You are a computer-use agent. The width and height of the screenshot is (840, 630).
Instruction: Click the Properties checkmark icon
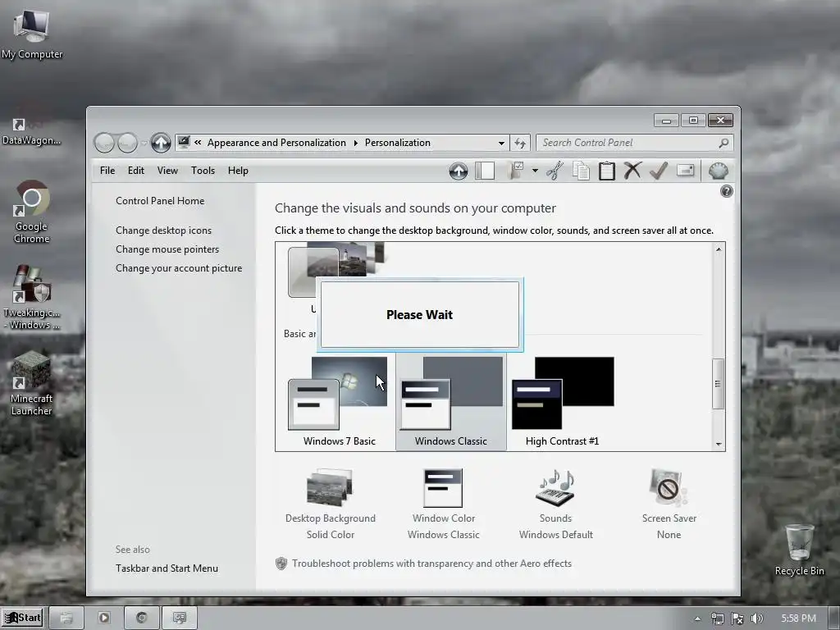[659, 171]
